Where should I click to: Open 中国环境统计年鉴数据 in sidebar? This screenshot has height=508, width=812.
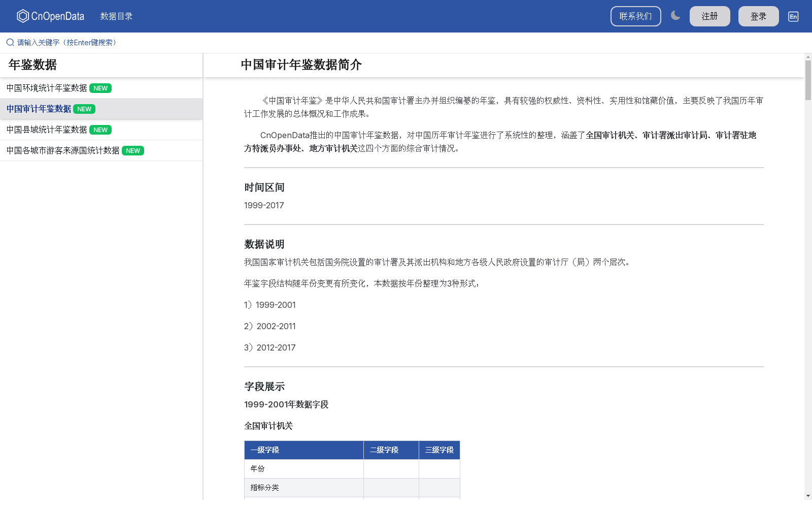pyautogui.click(x=101, y=88)
